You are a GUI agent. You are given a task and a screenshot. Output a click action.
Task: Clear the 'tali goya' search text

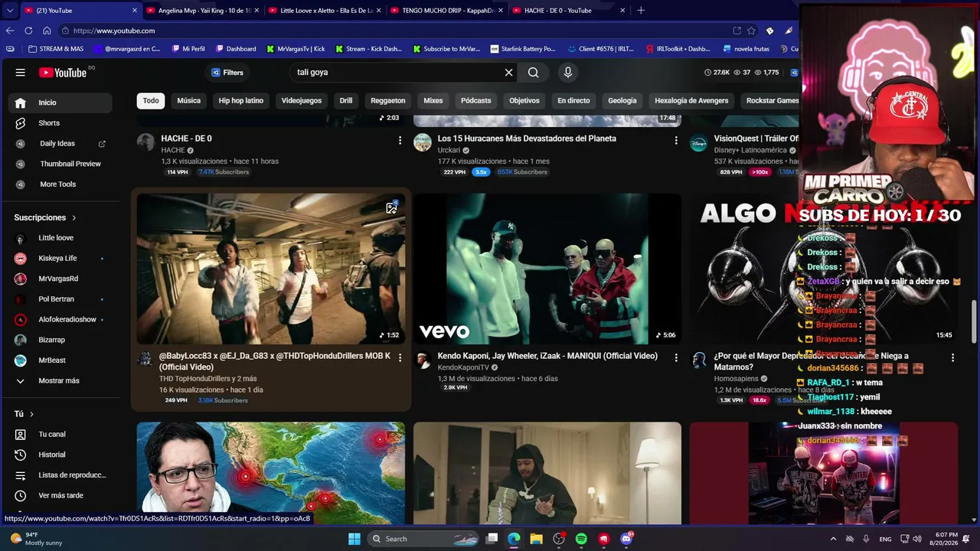click(508, 73)
